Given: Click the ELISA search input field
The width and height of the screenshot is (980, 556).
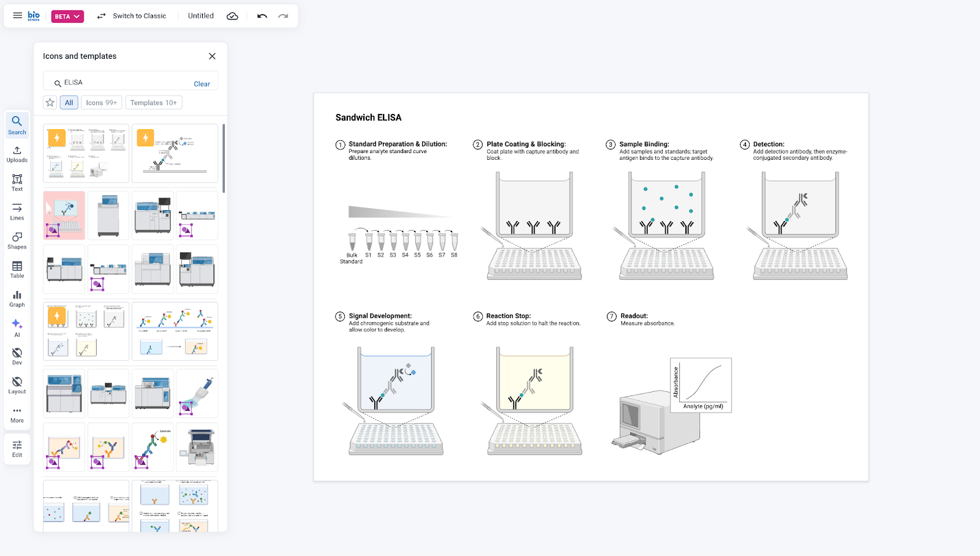Looking at the screenshot, I should pos(123,83).
